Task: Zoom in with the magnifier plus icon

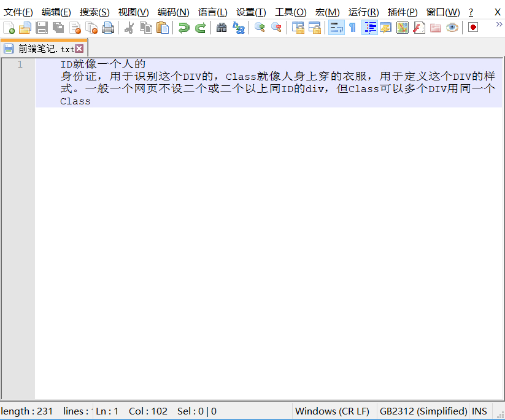Action: click(x=260, y=28)
